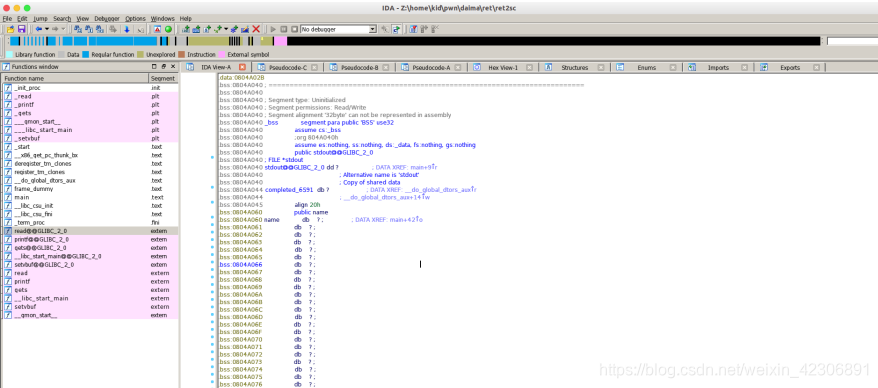Screen dimensions: 878x388
Task: Close the Functions window panel
Action: pos(172,67)
